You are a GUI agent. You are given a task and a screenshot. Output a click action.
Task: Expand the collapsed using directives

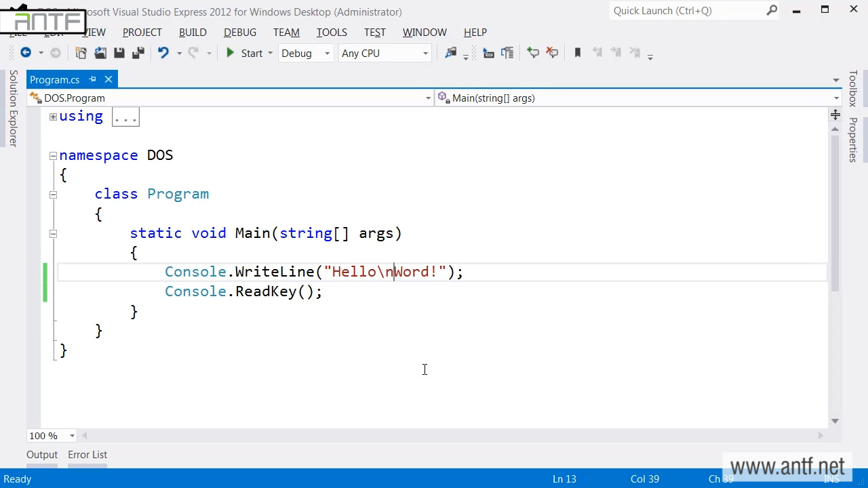[x=53, y=117]
